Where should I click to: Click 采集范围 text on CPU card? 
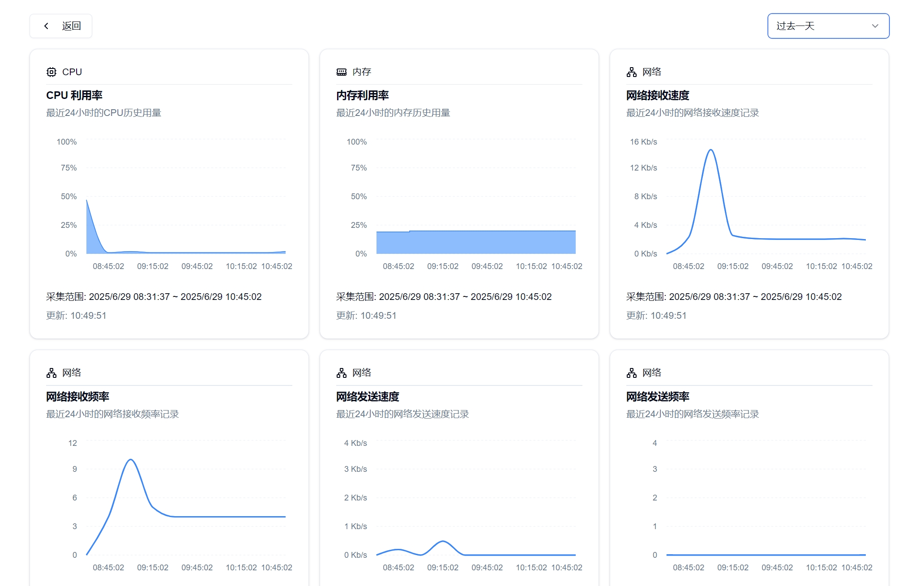click(154, 297)
